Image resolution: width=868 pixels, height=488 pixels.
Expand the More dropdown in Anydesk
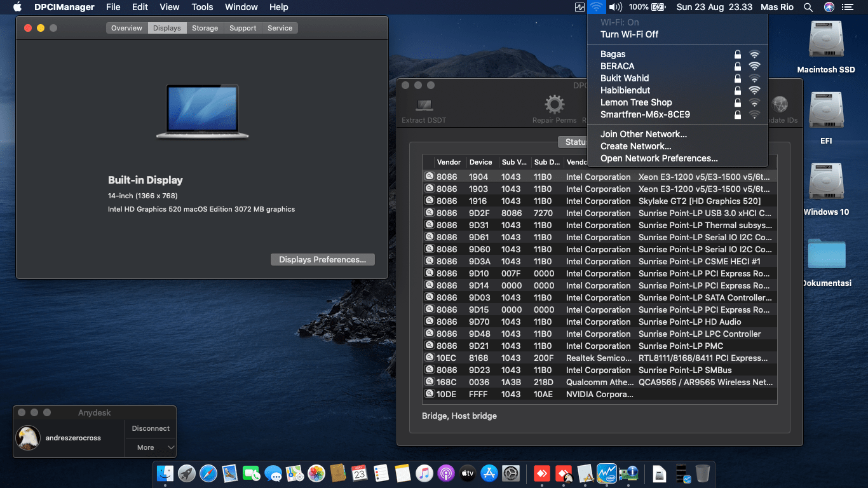click(x=151, y=447)
